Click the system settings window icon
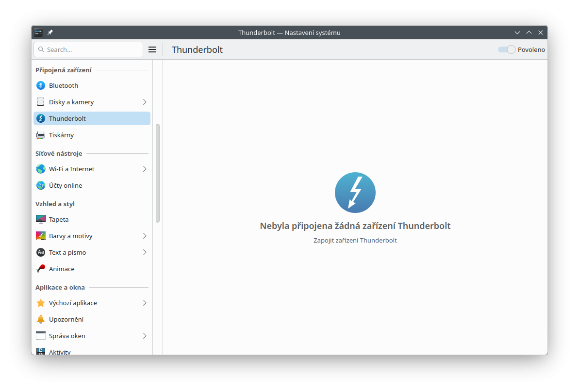579x392 pixels. tap(38, 33)
